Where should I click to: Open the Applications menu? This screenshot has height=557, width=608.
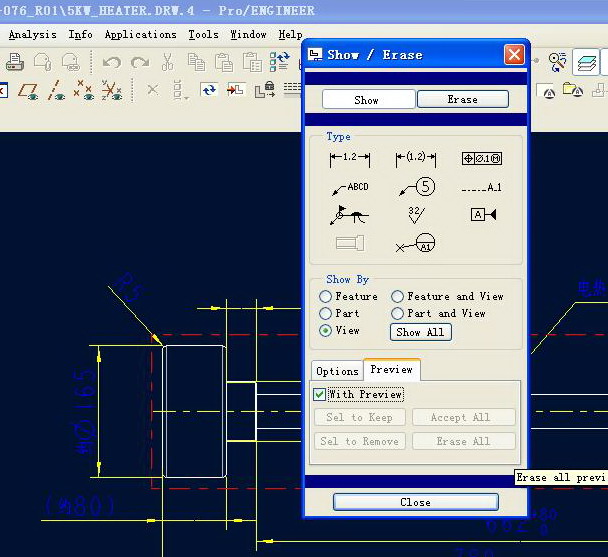click(x=140, y=35)
